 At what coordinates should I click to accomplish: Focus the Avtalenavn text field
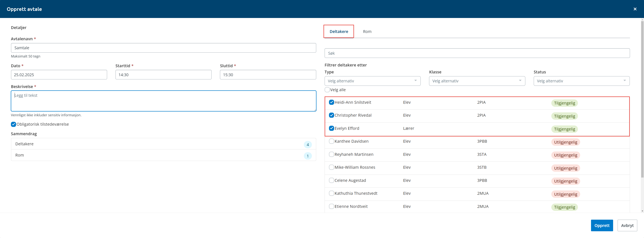pyautogui.click(x=163, y=48)
